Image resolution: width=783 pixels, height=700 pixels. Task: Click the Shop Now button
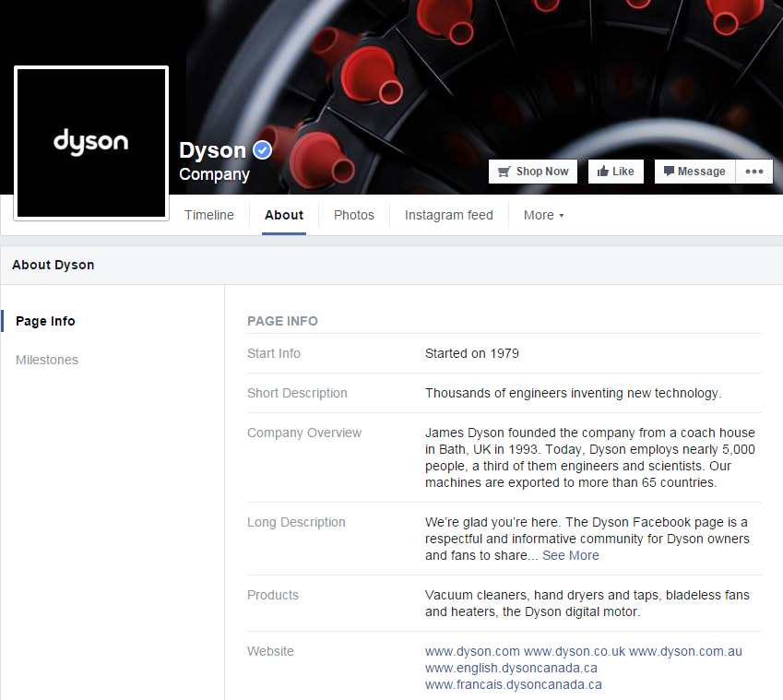coord(533,172)
